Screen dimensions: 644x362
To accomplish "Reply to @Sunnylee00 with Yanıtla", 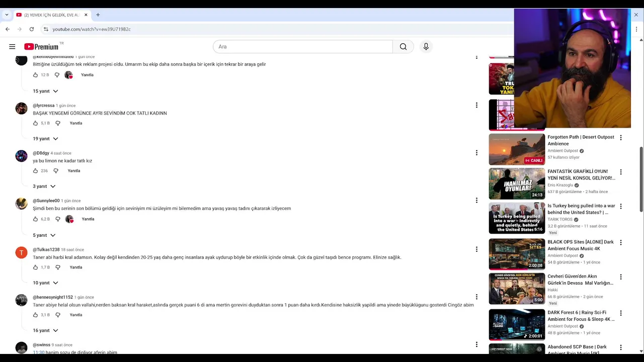I will 88,219.
